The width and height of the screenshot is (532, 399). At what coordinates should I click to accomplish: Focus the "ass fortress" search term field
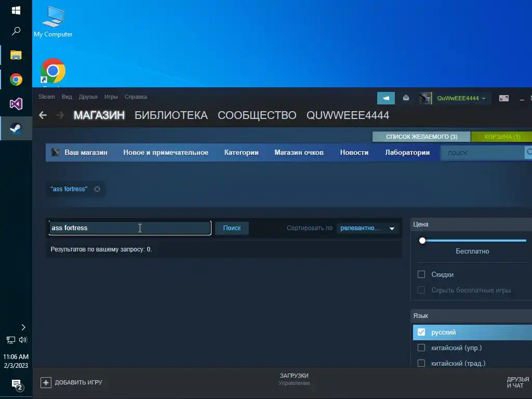coord(130,228)
